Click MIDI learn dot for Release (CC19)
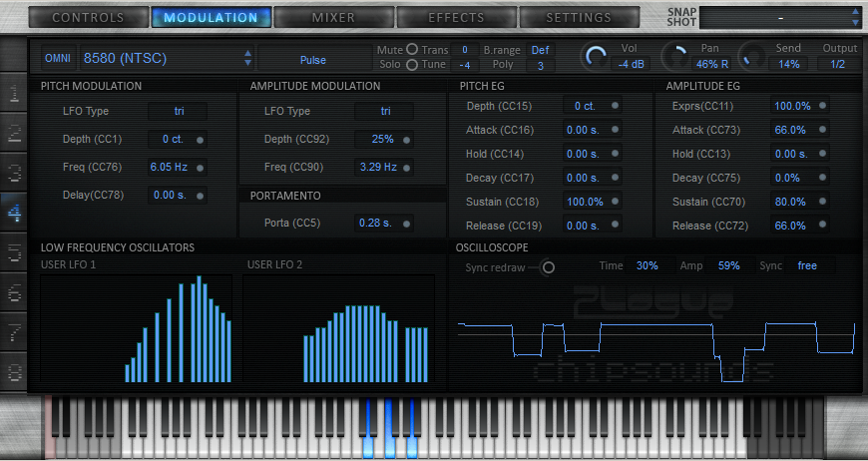Screen dimensions: 868x461 [x=615, y=225]
